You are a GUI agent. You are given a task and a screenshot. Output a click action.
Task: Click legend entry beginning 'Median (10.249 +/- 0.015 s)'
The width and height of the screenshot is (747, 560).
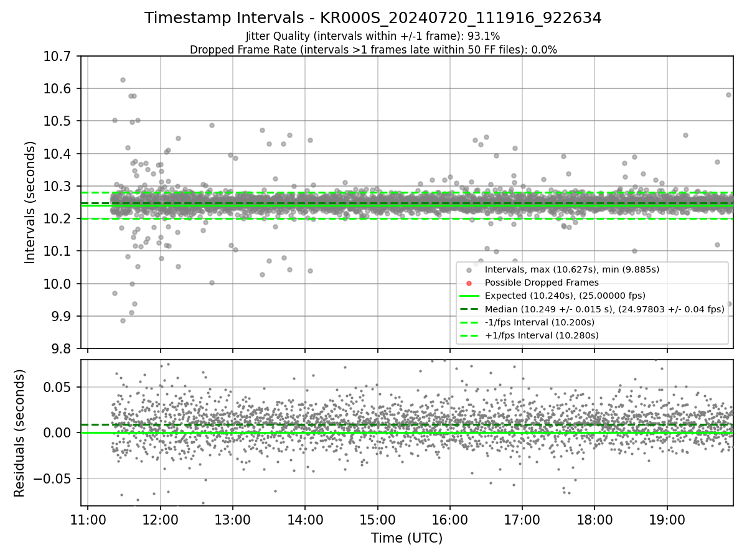(604, 309)
